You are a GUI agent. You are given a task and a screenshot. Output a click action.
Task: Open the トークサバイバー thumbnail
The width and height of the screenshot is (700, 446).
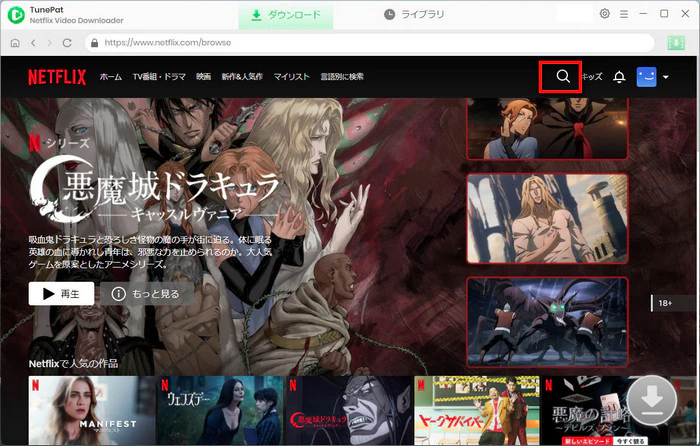click(x=477, y=410)
